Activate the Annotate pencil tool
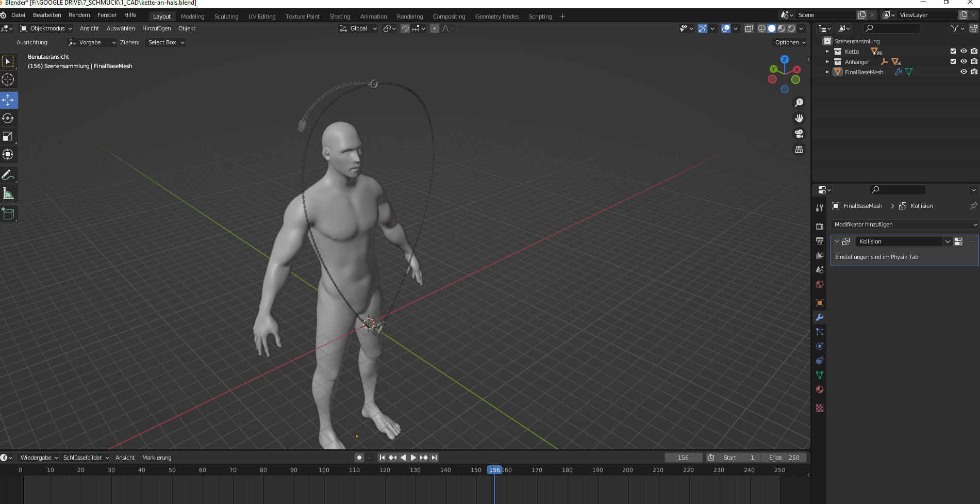 (8, 175)
